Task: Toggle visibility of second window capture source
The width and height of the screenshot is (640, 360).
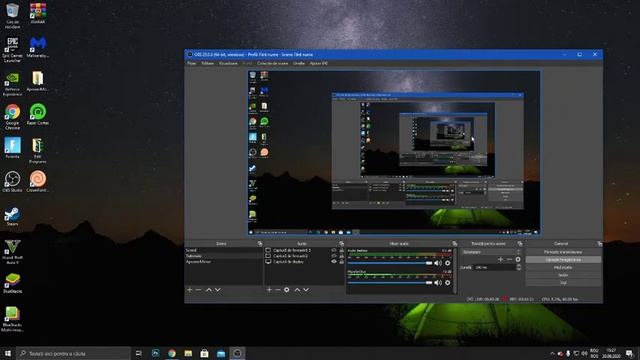Action: click(x=334, y=256)
